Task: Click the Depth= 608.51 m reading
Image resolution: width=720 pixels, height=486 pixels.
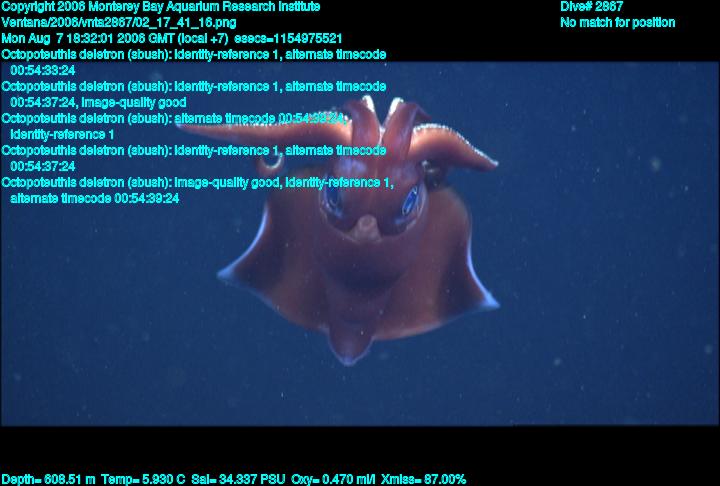Action: pos(48,480)
